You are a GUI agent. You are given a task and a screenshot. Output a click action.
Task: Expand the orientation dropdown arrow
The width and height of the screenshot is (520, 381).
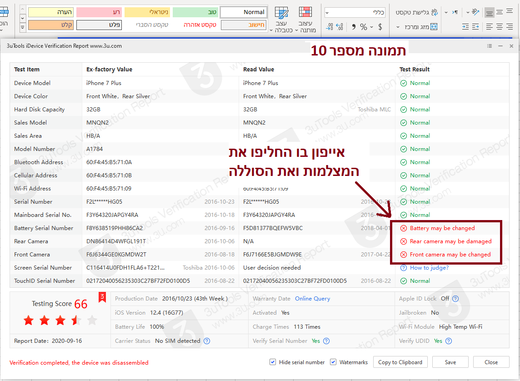(x=468, y=13)
